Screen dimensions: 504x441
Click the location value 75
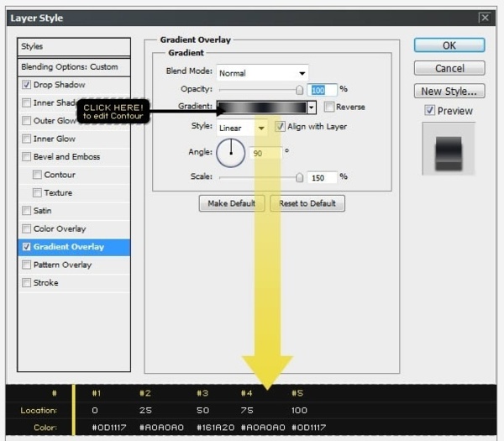pyautogui.click(x=247, y=411)
